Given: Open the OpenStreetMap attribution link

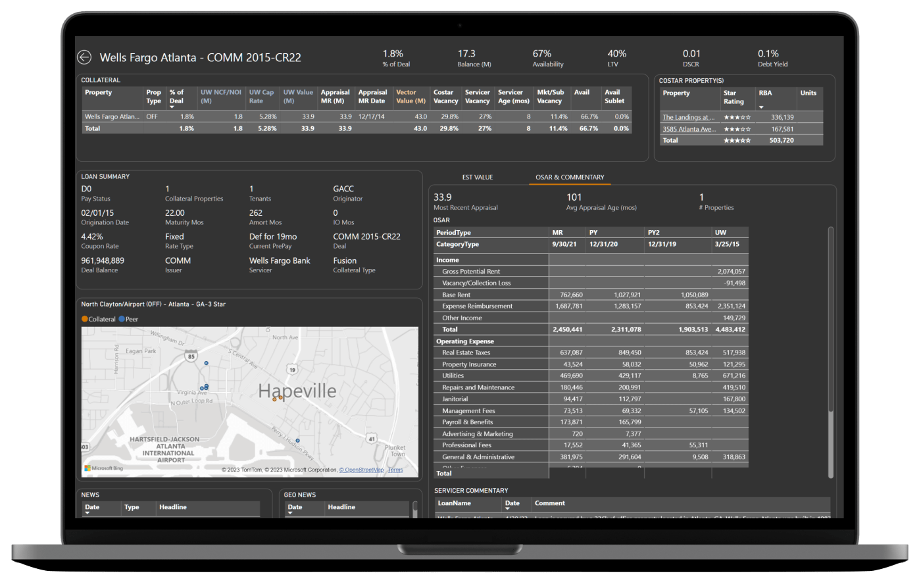Looking at the screenshot, I should point(363,470).
